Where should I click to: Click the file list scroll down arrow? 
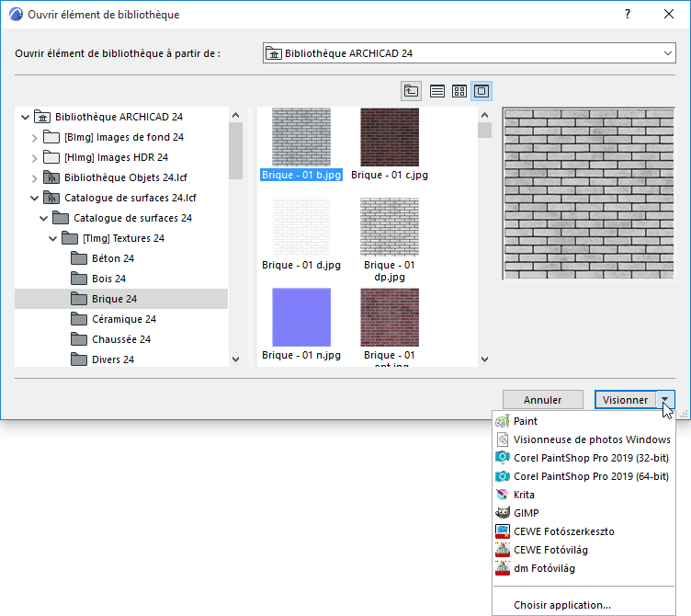(x=485, y=359)
